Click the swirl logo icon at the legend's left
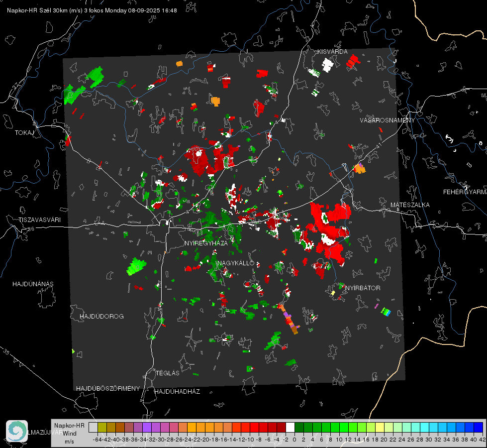Viewport: 487px width, 448px height. [x=17, y=431]
